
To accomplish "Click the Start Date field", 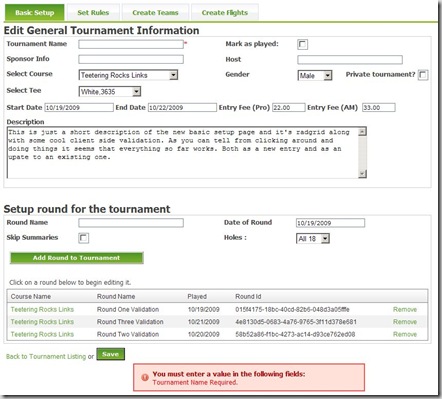I will 79,108.
